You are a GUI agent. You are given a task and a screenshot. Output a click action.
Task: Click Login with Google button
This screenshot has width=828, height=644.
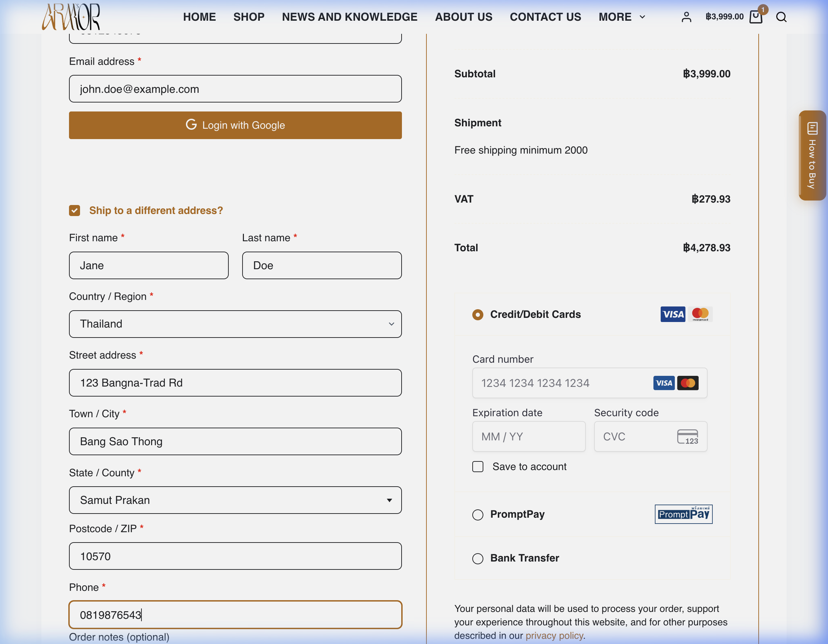[x=235, y=125]
